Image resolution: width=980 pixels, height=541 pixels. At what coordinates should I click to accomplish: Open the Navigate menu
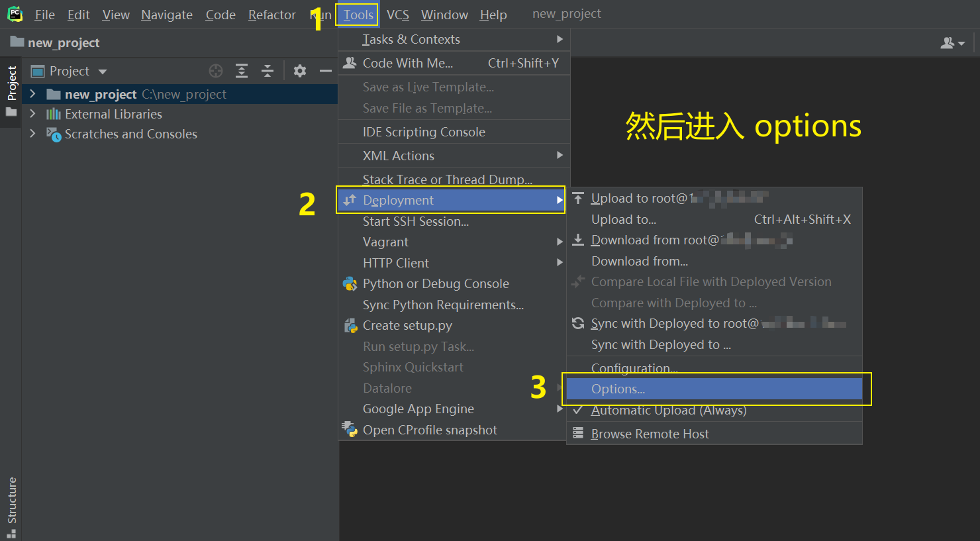(167, 15)
